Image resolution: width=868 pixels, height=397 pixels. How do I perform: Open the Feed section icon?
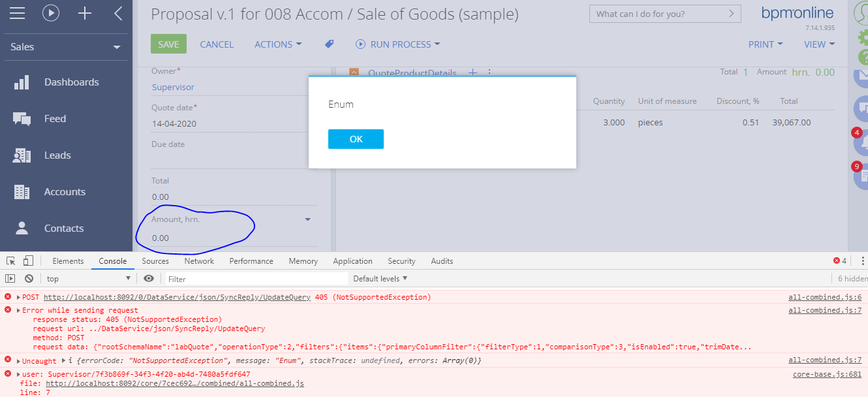pos(22,119)
